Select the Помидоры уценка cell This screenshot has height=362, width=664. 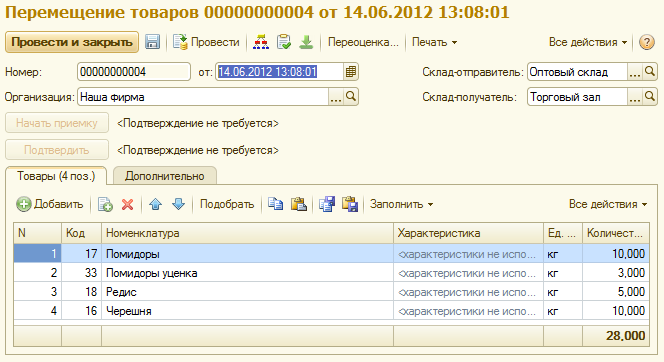[x=247, y=273]
